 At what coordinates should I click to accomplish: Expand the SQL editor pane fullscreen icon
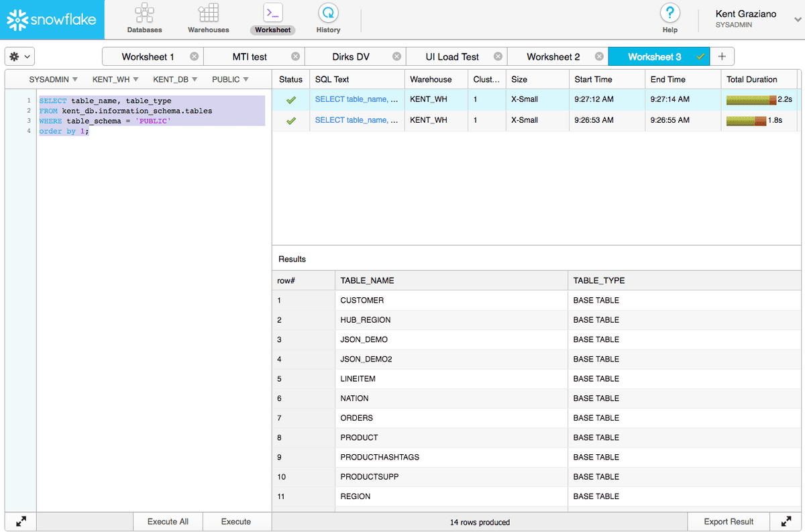click(x=21, y=521)
